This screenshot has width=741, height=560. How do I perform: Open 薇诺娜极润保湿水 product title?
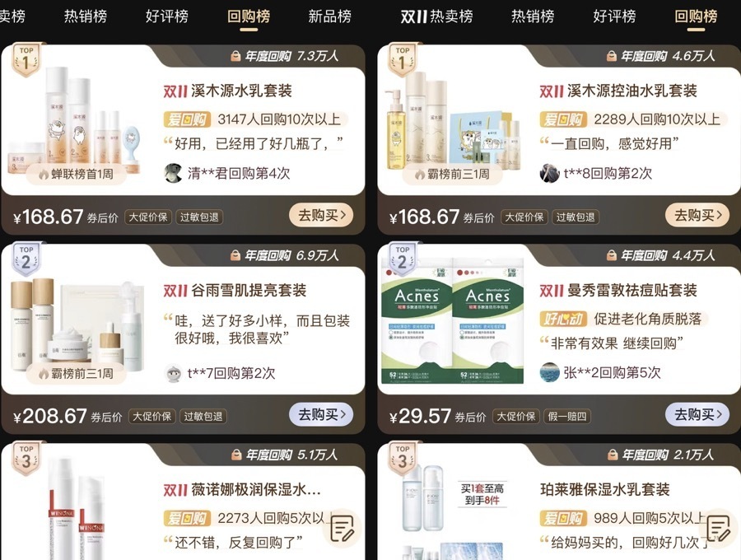pyautogui.click(x=242, y=489)
